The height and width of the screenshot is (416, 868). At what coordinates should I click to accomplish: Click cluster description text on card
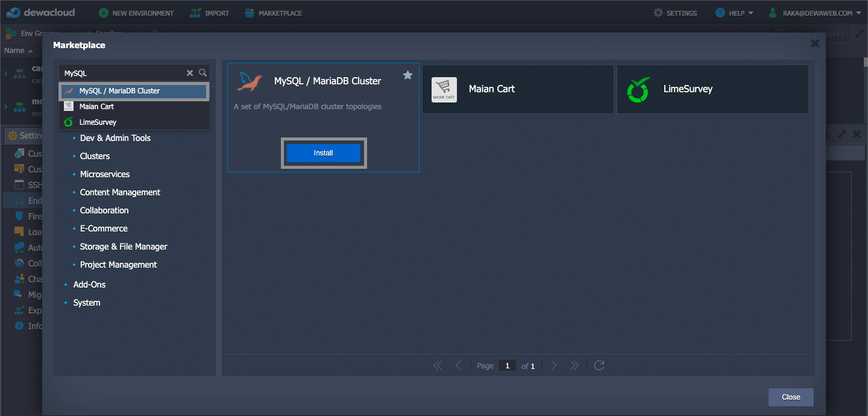pos(307,107)
